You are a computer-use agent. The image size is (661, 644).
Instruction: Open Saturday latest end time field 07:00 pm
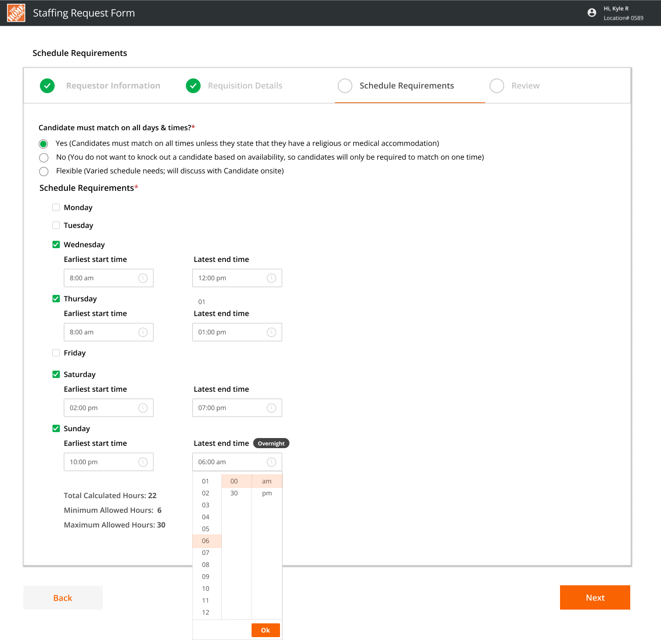click(x=237, y=408)
